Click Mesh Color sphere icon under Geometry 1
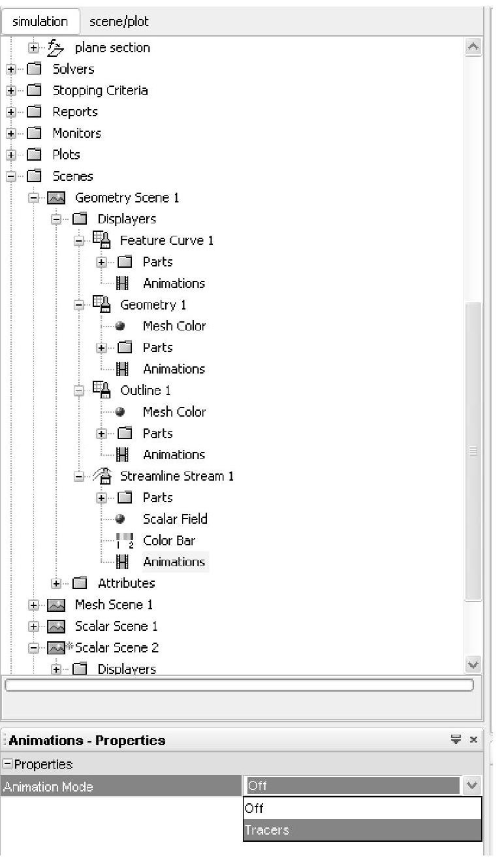The height and width of the screenshot is (864, 504). click(x=120, y=327)
